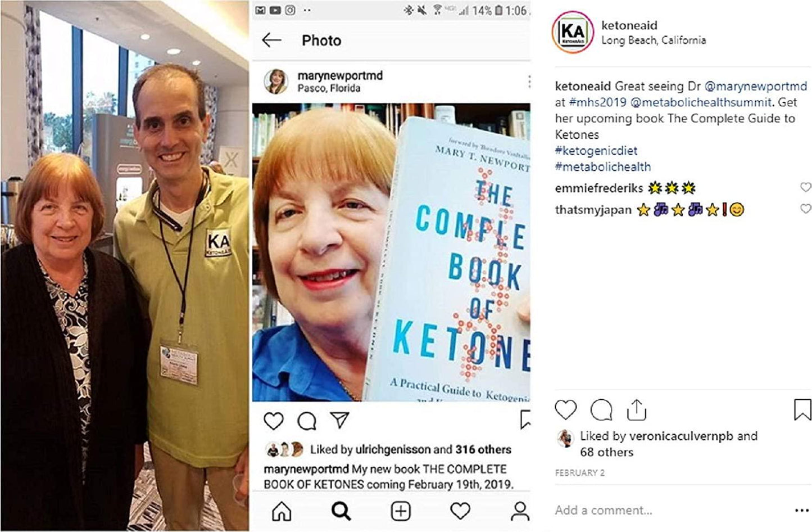Image resolution: width=812 pixels, height=532 pixels.
Task: Open the ketoneaid profile avatar
Action: 572,33
